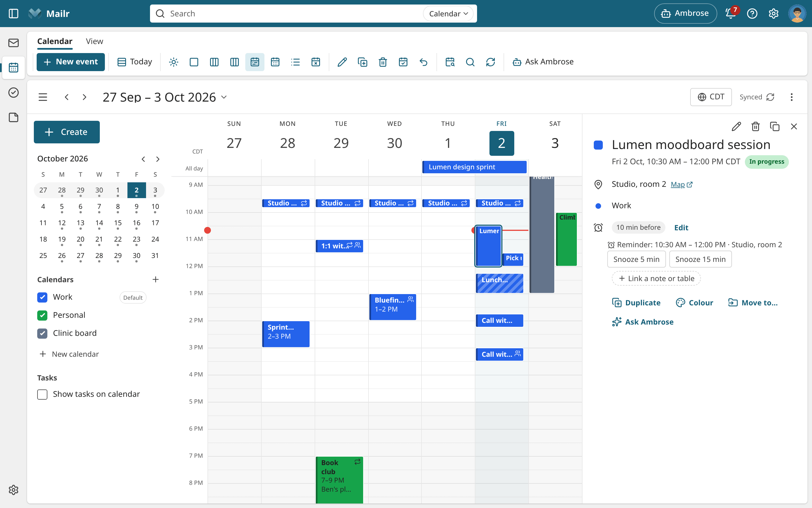812x508 pixels.
Task: Go to previous week arrow
Action: (67, 97)
